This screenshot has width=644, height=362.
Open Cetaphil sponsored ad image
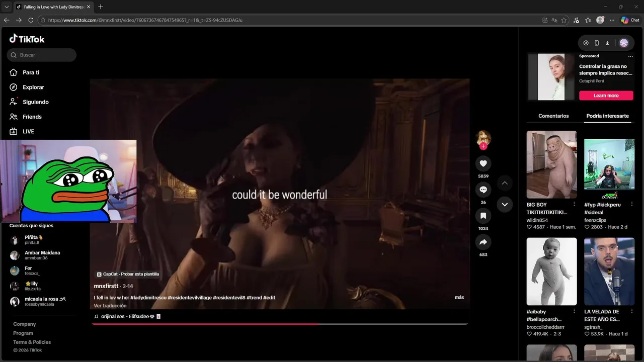pyautogui.click(x=551, y=77)
